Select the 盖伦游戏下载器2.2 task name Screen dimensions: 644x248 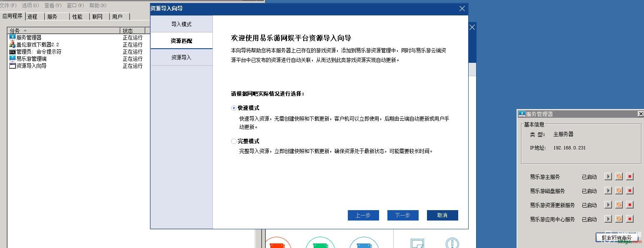point(38,45)
